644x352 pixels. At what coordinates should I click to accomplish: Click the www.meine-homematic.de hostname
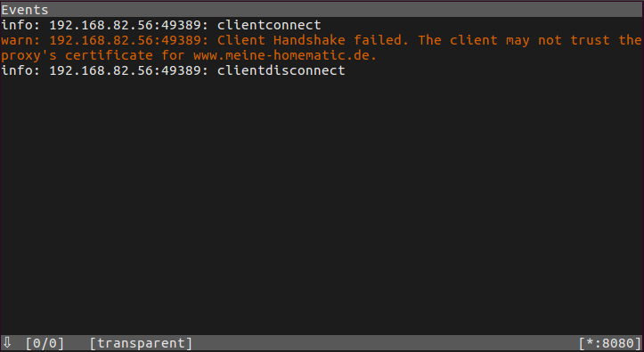point(285,55)
